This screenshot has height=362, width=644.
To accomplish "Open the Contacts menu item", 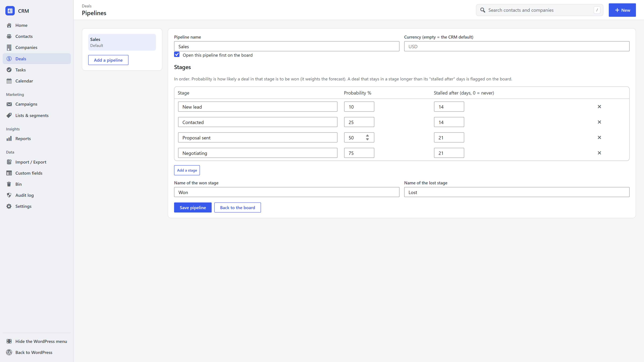I will click(37, 37).
